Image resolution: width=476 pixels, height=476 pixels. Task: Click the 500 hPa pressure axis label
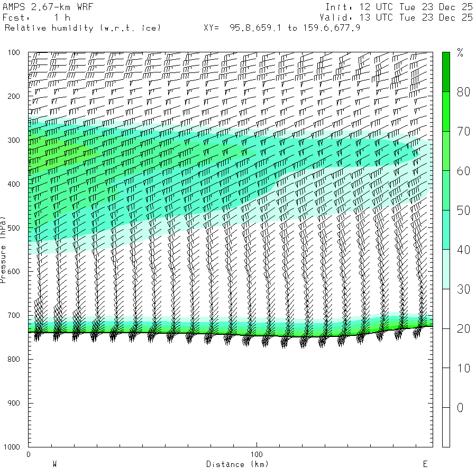14,228
